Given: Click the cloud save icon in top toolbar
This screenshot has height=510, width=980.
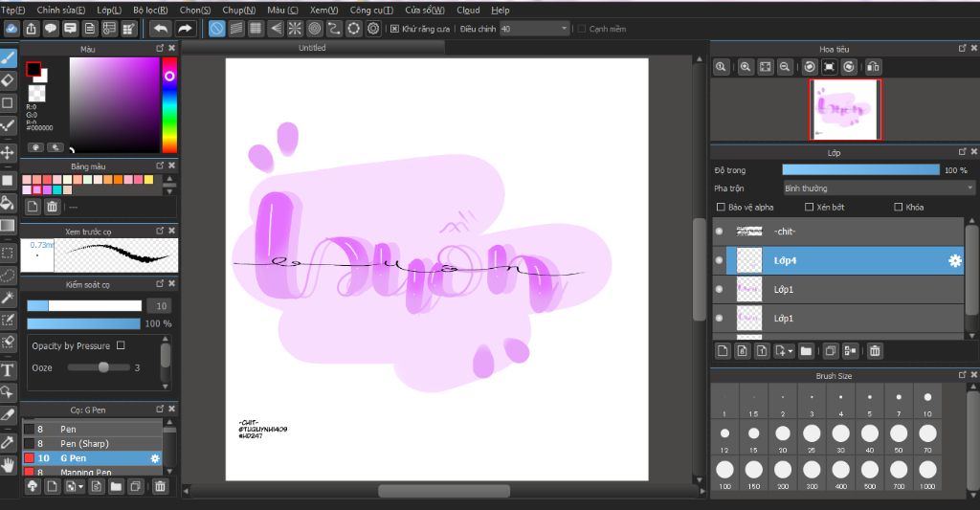Looking at the screenshot, I should [11, 29].
